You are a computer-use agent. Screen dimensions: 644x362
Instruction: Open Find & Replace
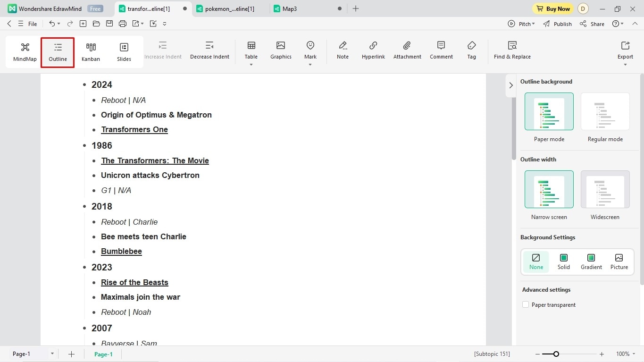(512, 51)
